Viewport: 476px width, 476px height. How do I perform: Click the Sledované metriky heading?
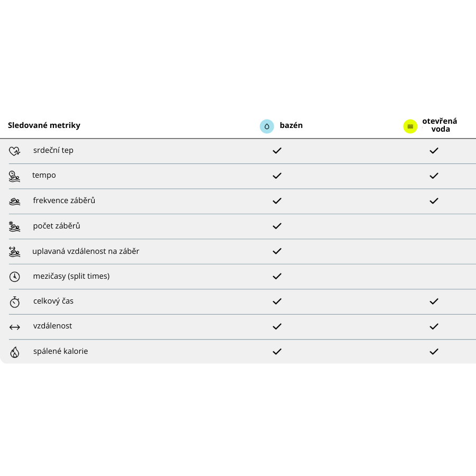44,125
